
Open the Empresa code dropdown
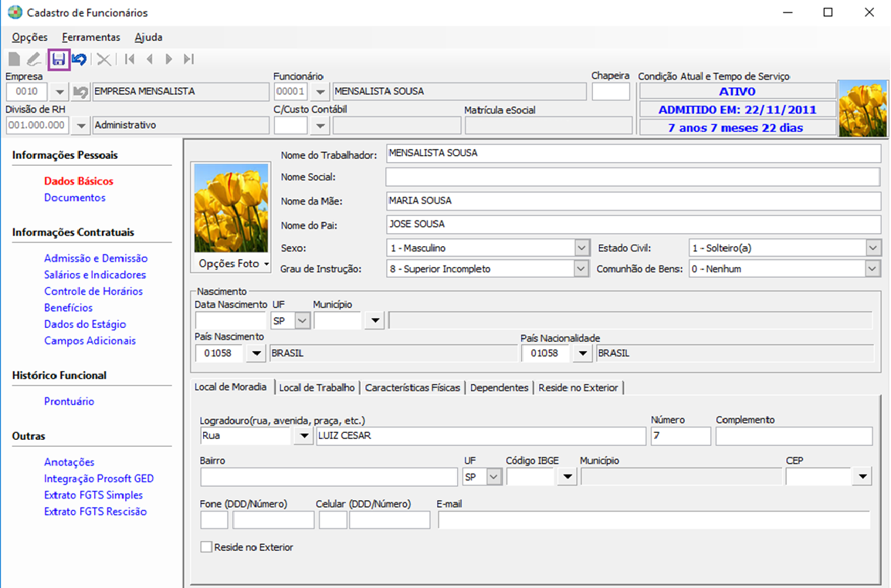[59, 92]
